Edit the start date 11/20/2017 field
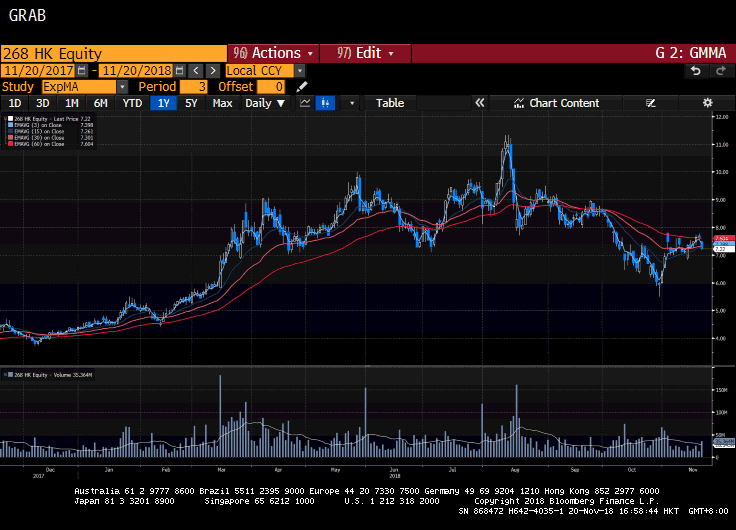 38,71
